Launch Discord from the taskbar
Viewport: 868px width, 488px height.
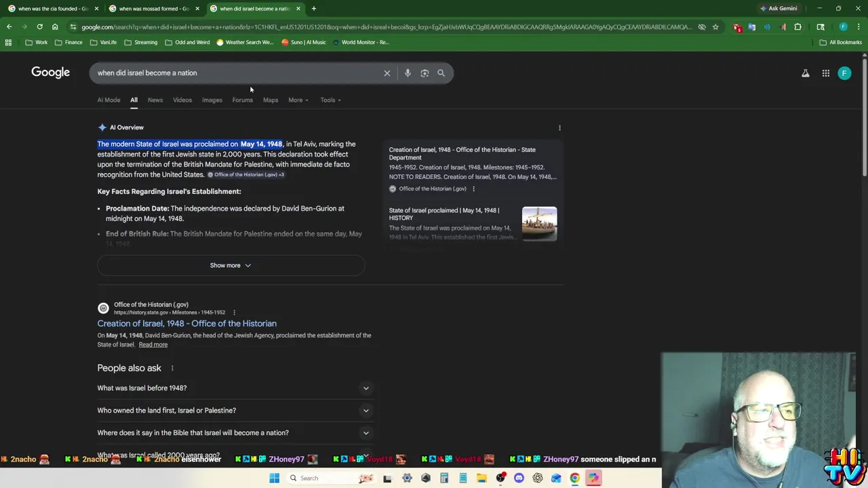point(519,478)
